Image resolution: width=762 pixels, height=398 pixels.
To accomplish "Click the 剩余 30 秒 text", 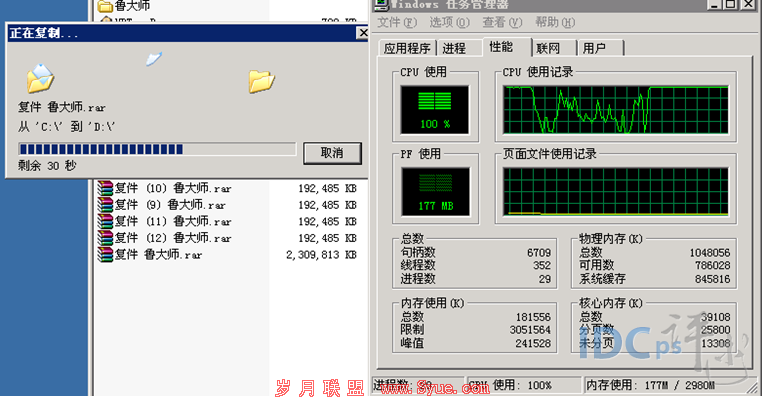I will point(47,166).
